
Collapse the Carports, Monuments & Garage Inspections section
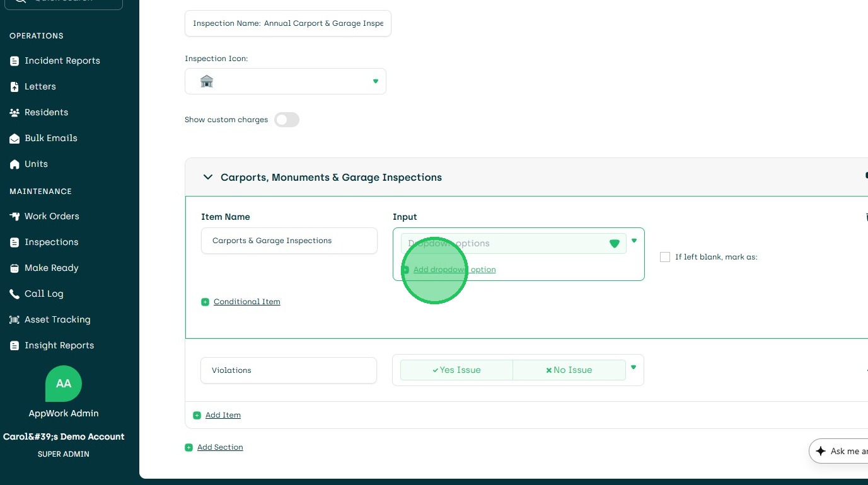pyautogui.click(x=208, y=178)
